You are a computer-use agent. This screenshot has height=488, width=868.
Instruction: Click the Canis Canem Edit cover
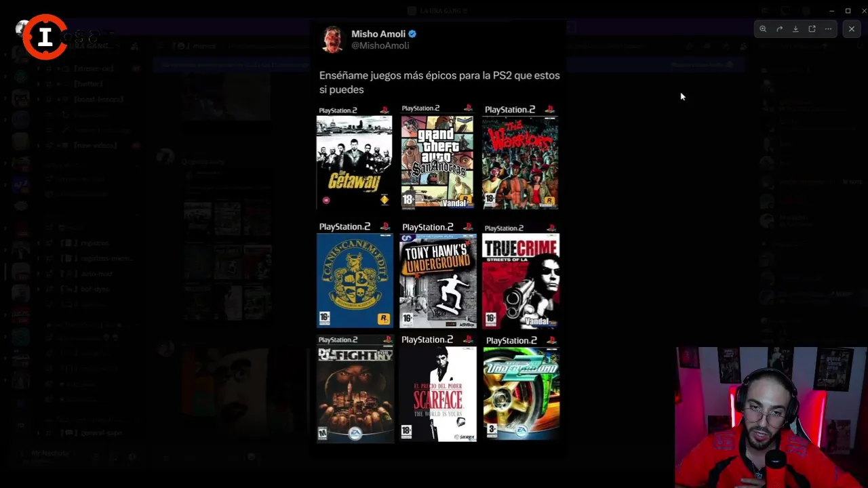(x=355, y=274)
